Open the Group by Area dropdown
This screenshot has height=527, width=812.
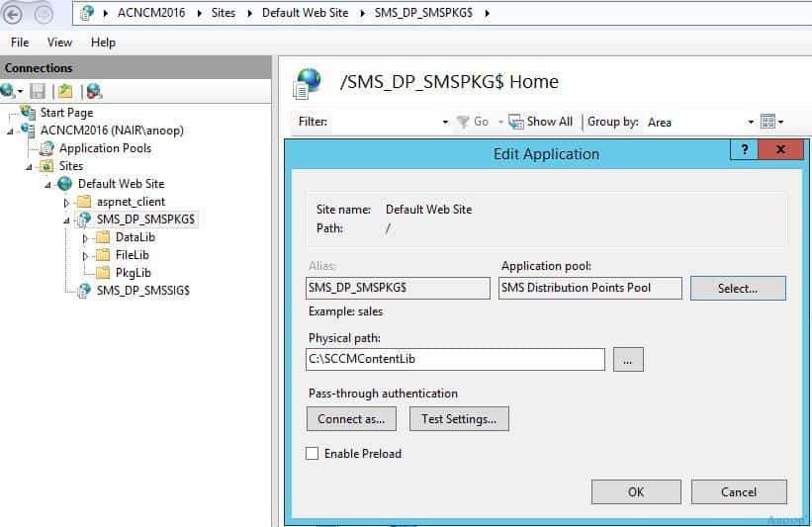point(751,123)
